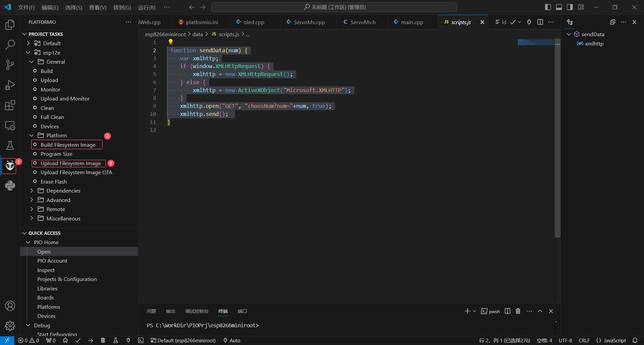Toggle the bottom panel layout button
The width and height of the screenshot is (644, 345).
click(559, 7)
